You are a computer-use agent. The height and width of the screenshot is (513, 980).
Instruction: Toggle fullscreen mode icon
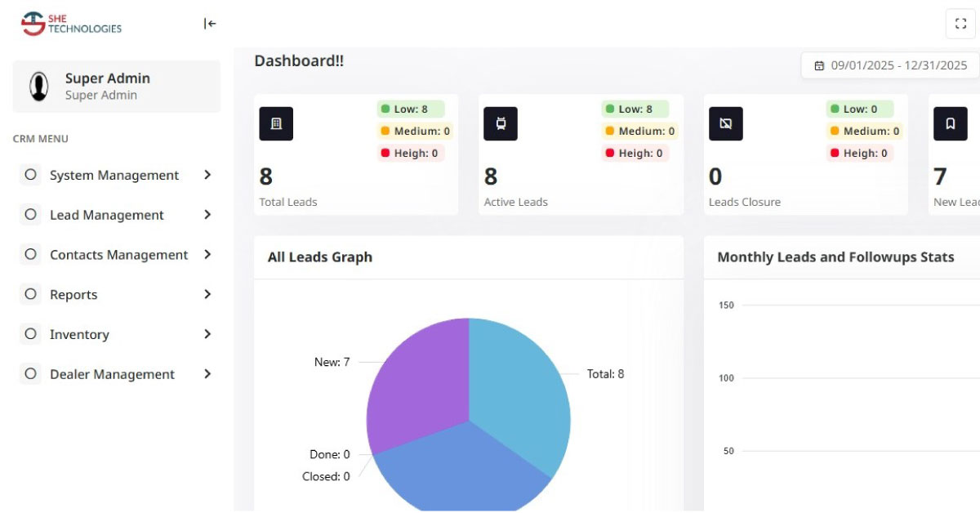(960, 24)
